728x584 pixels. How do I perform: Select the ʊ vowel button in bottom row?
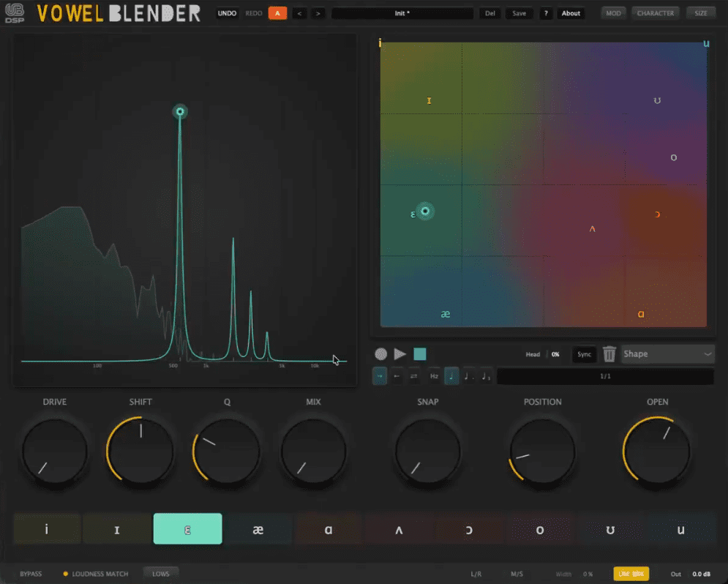[x=610, y=529]
